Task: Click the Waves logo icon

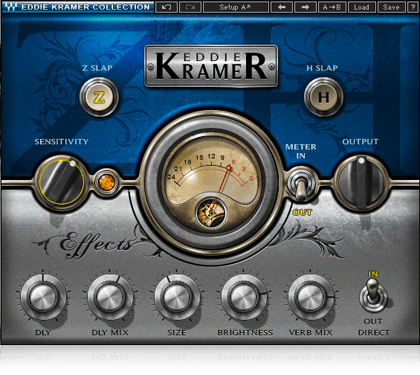Action: click(11, 7)
